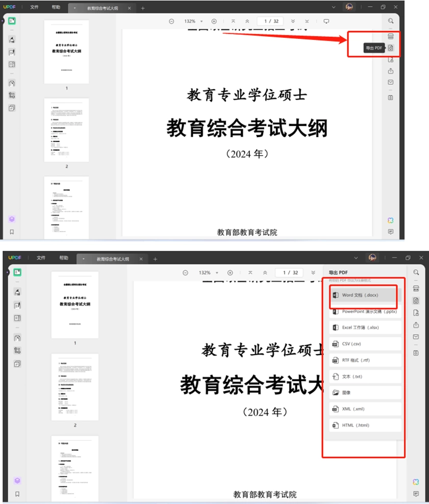
Task: Toggle the thumbnail reader mode icon in top sidebar
Action: (12, 21)
